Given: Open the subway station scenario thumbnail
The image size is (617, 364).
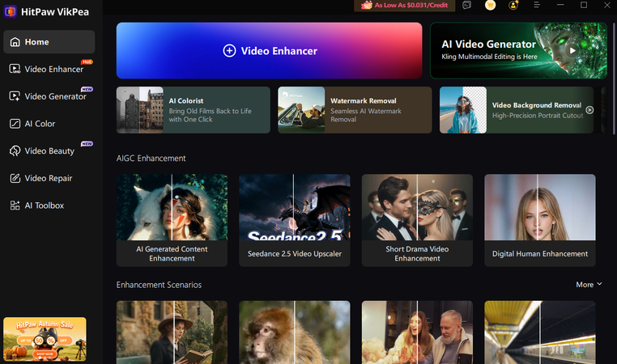Looking at the screenshot, I should tap(540, 332).
